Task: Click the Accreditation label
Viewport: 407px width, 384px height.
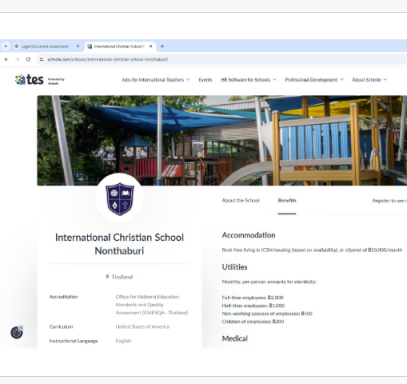Action: (64, 297)
